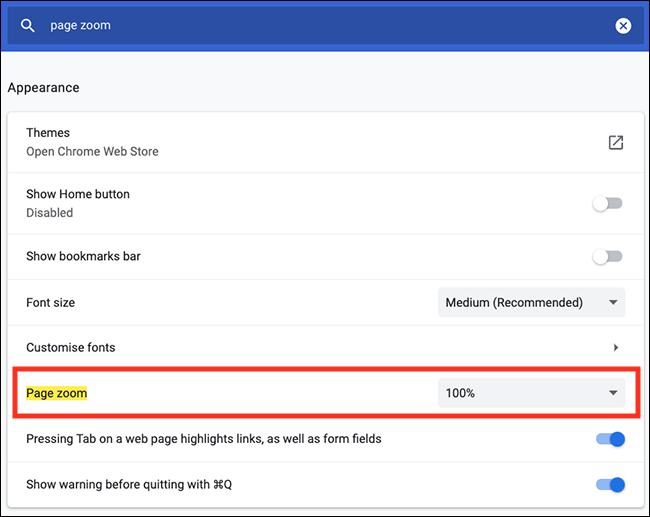
Task: Clear the search with the X icon
Action: tap(623, 26)
